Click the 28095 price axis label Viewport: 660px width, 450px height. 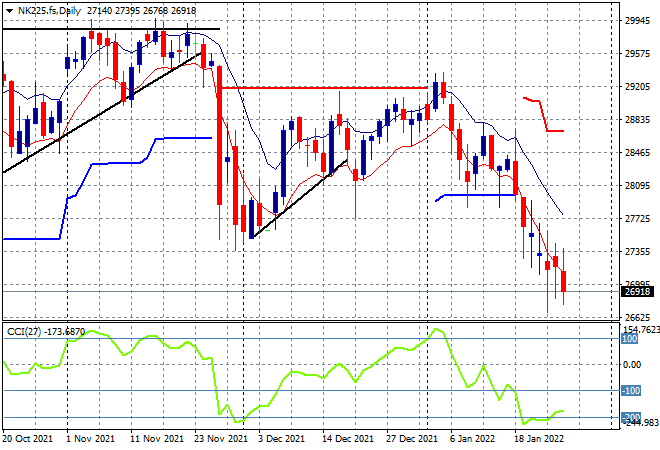tap(637, 186)
